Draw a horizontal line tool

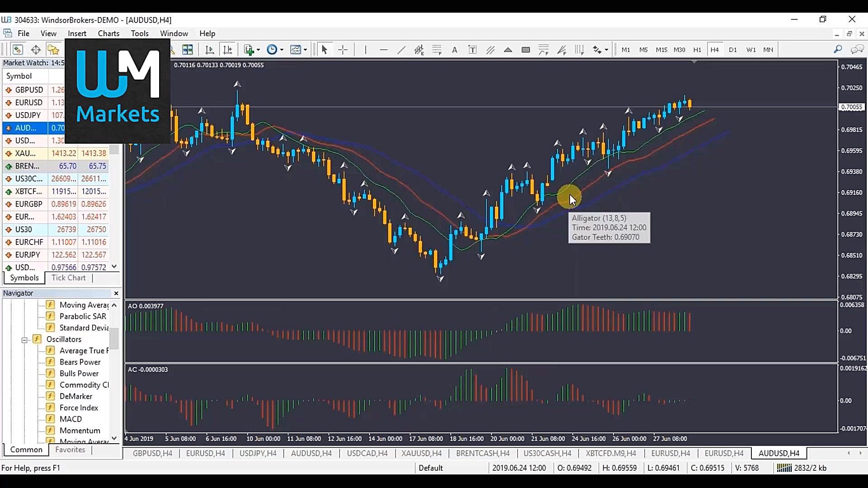coord(383,50)
